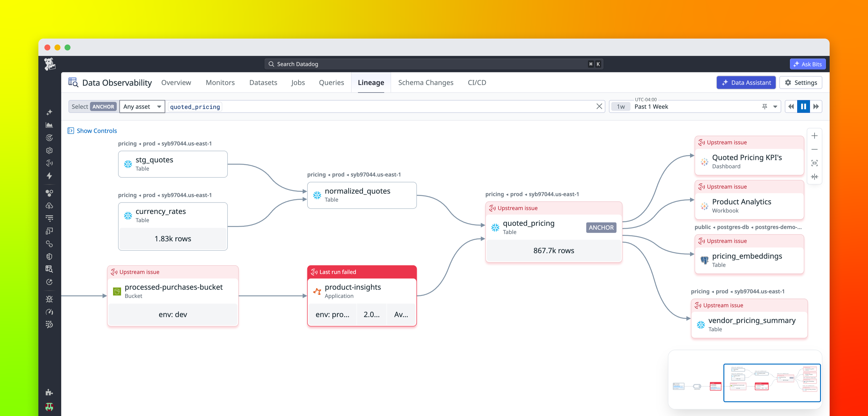The width and height of the screenshot is (868, 416).
Task: Open the area chart icon in the sidebar
Action: pos(49,125)
